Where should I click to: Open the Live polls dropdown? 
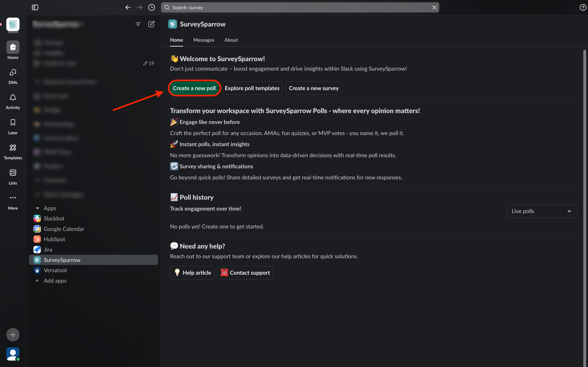click(542, 211)
